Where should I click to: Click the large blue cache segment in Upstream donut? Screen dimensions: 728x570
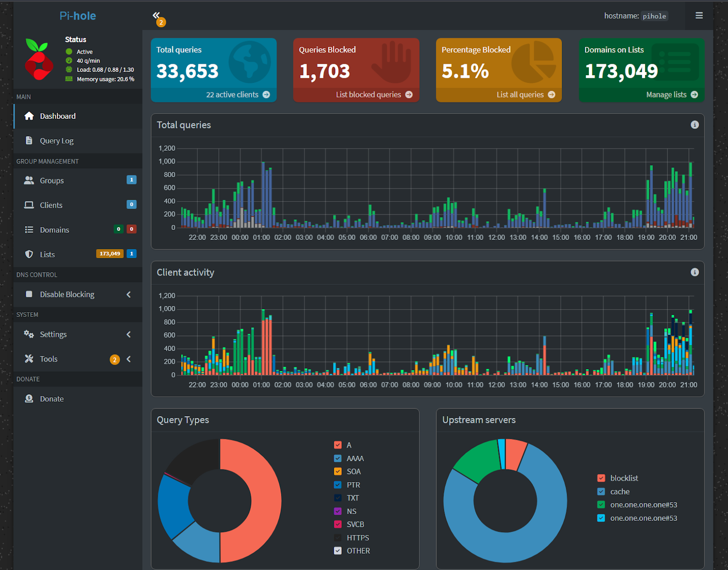tap(523, 544)
